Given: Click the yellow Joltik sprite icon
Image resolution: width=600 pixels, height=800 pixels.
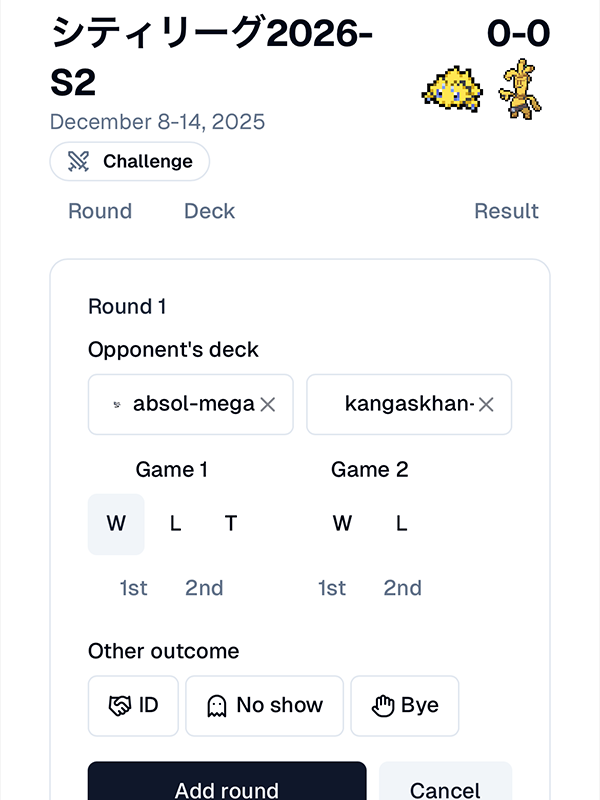Looking at the screenshot, I should (453, 89).
